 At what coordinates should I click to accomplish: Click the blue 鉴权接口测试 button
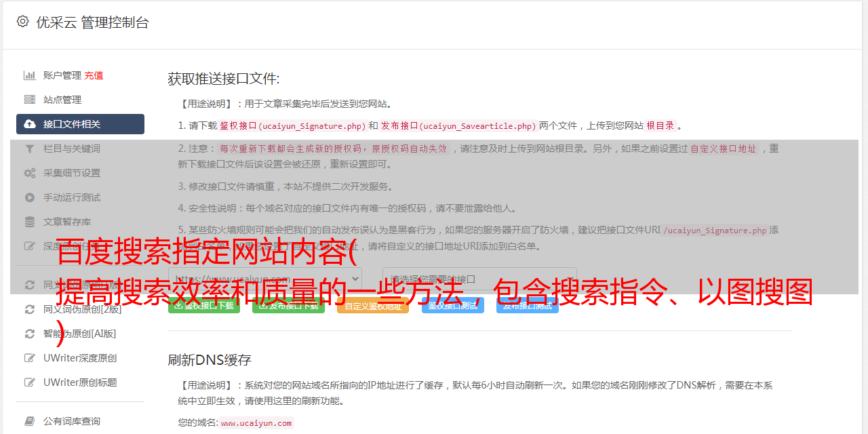click(x=453, y=305)
